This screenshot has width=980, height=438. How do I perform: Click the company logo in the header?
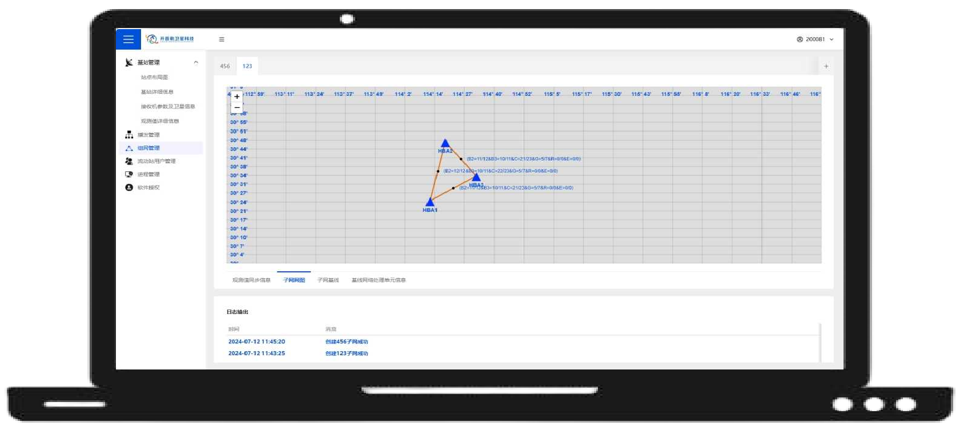click(170, 39)
